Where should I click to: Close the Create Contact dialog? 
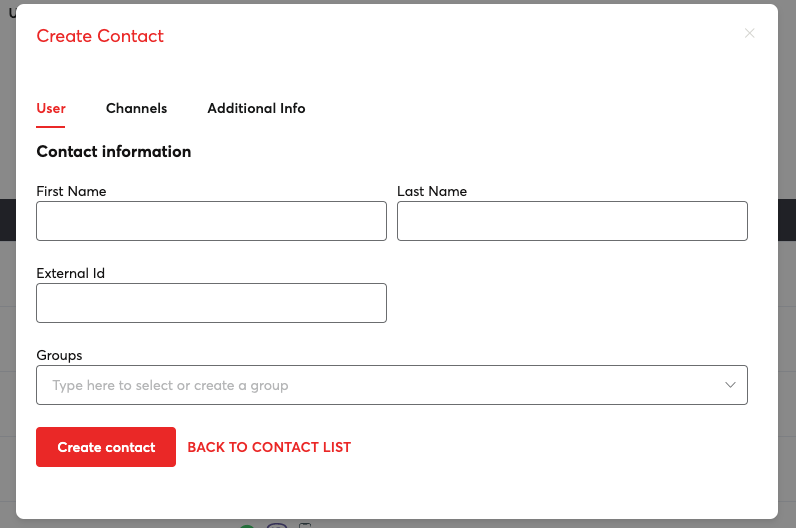coord(749,34)
